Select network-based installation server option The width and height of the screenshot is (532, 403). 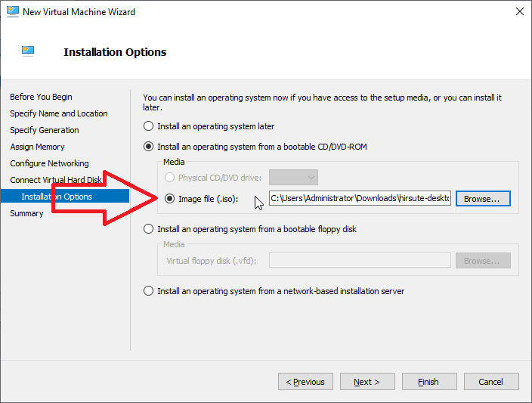pyautogui.click(x=149, y=291)
